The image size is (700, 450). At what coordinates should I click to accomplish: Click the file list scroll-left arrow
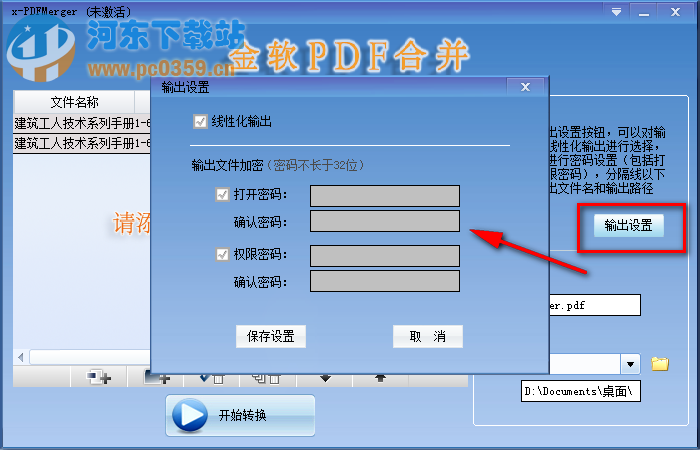coord(21,357)
